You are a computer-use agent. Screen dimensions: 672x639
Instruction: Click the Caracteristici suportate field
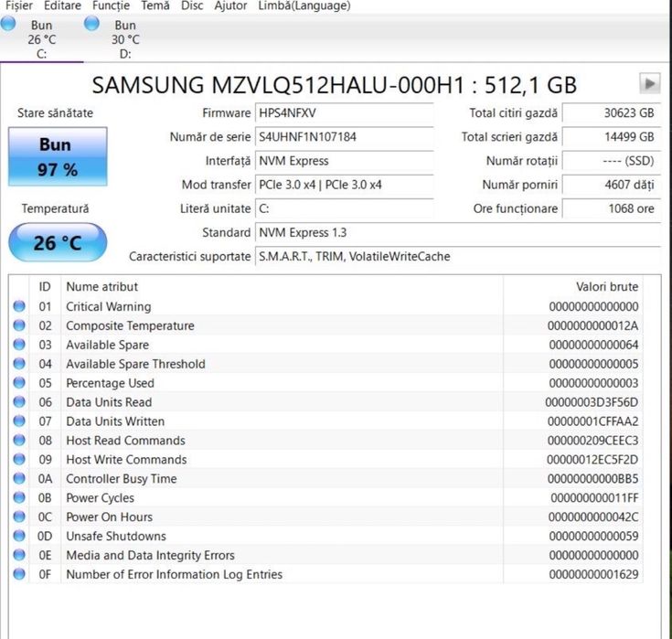tap(458, 256)
